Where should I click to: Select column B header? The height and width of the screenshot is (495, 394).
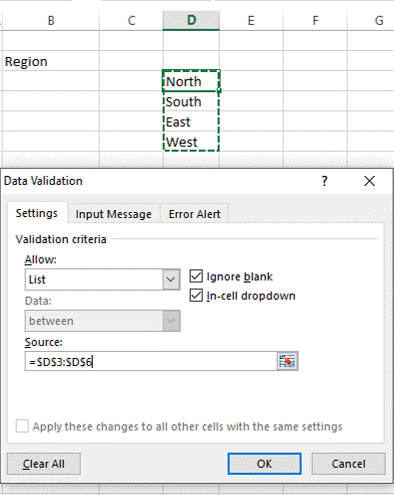pos(51,21)
